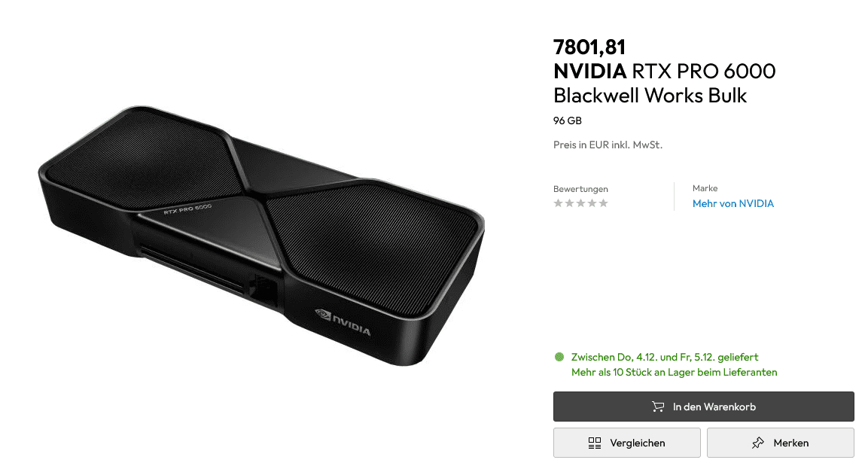Click the Vergleichen button
The width and height of the screenshot is (868, 463).
626,443
